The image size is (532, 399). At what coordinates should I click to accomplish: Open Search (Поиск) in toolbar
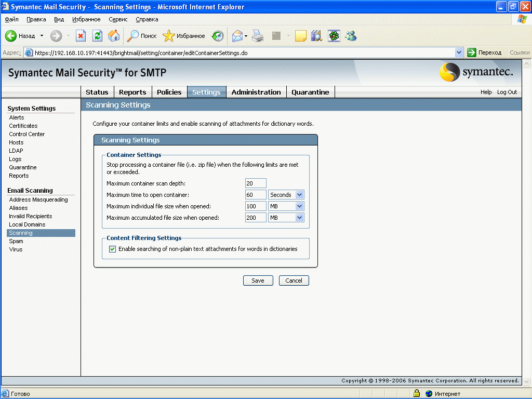pyautogui.click(x=141, y=36)
